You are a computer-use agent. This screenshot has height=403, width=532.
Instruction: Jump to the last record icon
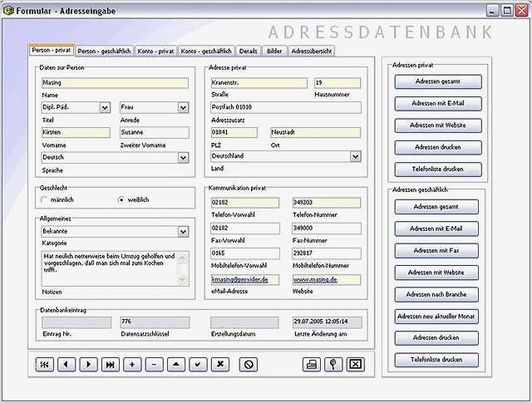(111, 365)
